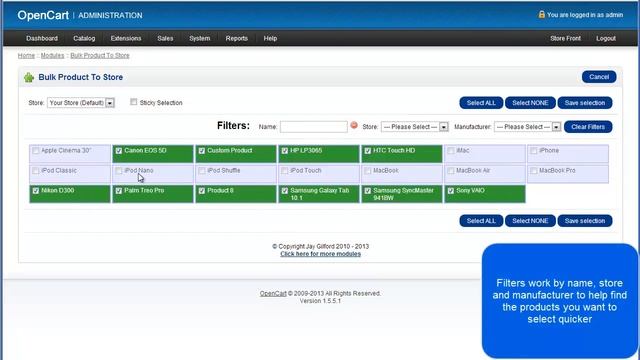
Task: Uncheck the Samsung SyncMaster 941BW checkbox
Action: coord(368,191)
